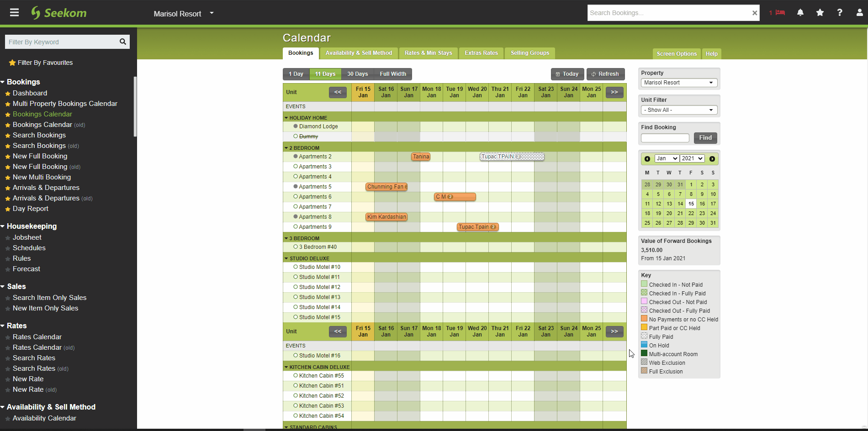Click the Search Bookings input field

(668, 13)
